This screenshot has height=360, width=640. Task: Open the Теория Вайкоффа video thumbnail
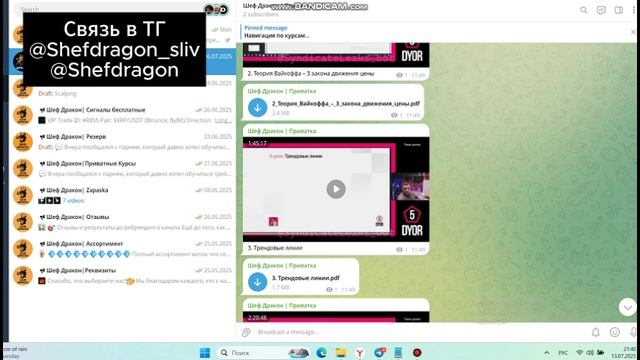pos(336,55)
